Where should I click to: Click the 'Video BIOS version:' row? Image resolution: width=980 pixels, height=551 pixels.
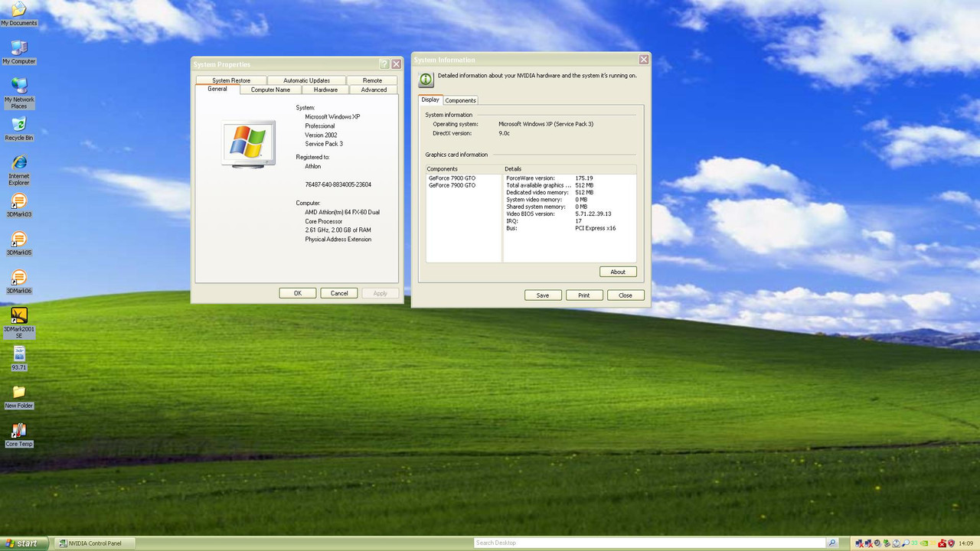pos(570,214)
